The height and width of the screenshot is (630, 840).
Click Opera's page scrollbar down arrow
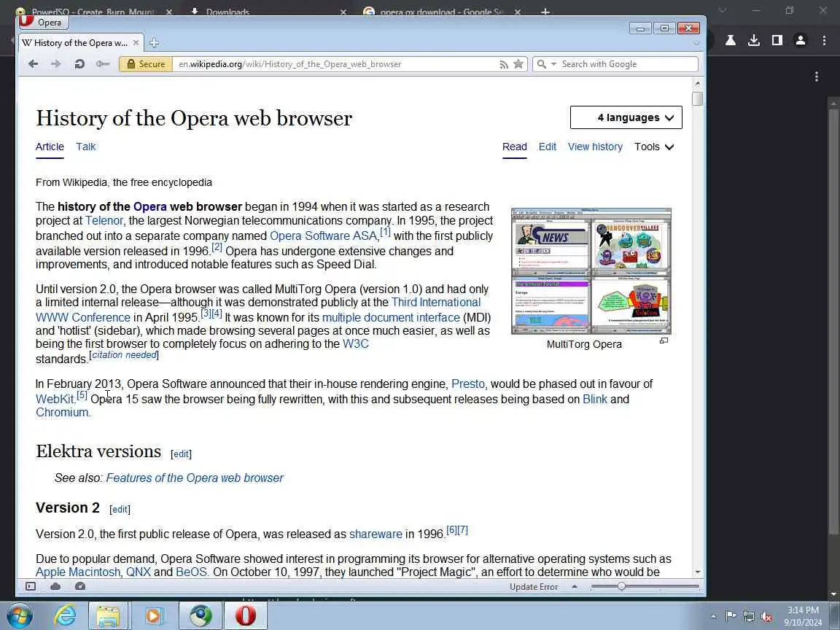point(697,572)
